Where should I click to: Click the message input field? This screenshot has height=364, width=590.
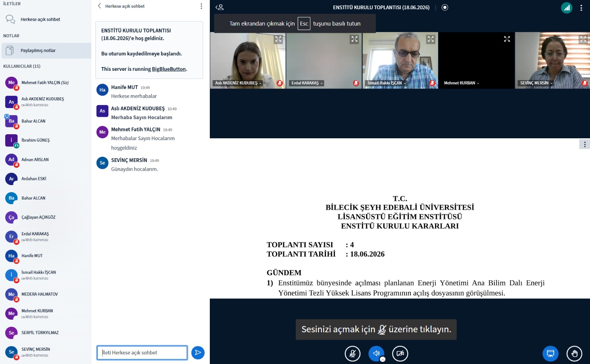click(x=142, y=353)
